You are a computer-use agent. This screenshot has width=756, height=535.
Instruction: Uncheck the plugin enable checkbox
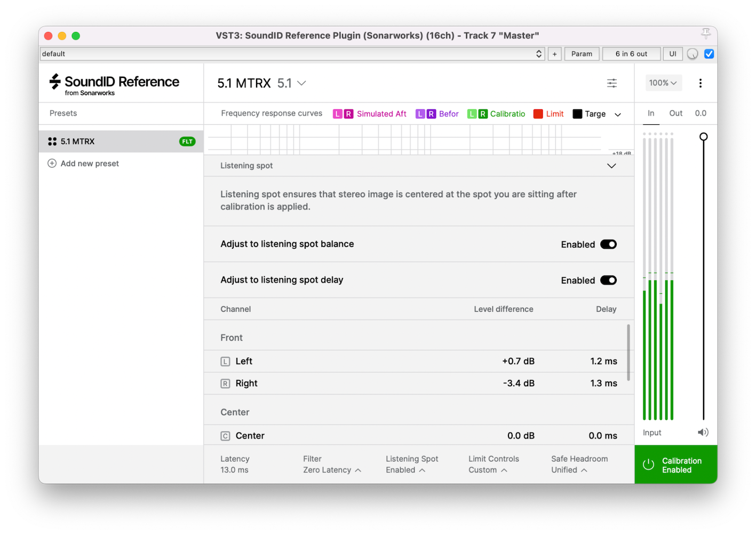(x=709, y=54)
